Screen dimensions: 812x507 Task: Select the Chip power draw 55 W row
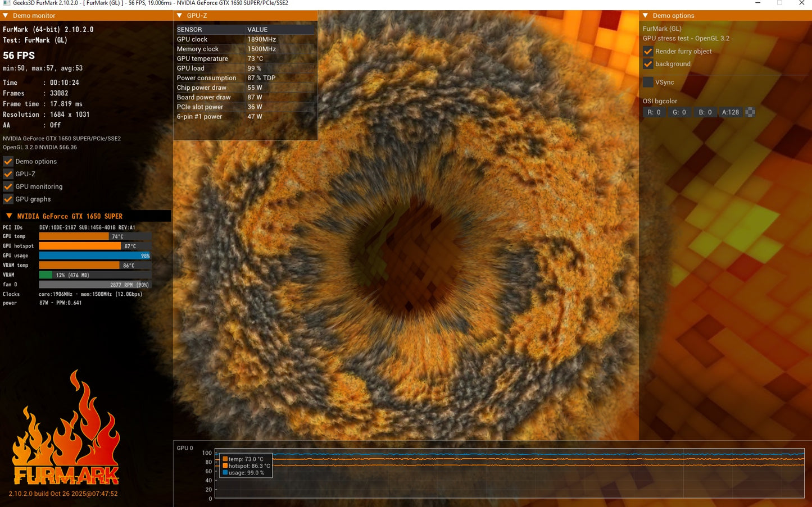(x=245, y=88)
